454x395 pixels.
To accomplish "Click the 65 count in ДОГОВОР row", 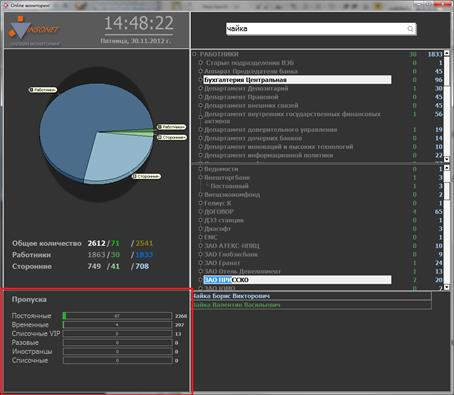I will tap(439, 212).
